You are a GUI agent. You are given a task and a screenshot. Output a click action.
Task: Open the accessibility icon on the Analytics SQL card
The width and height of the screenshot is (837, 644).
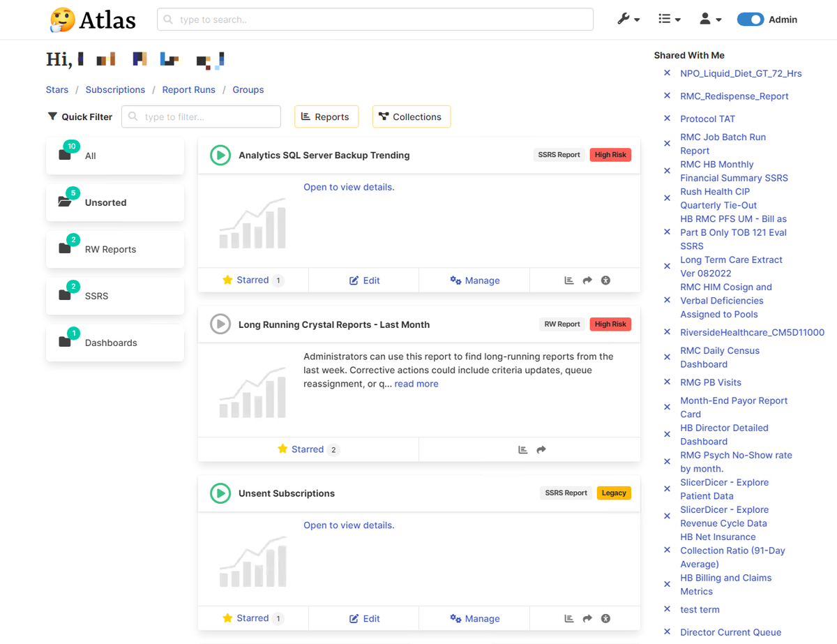click(x=605, y=280)
